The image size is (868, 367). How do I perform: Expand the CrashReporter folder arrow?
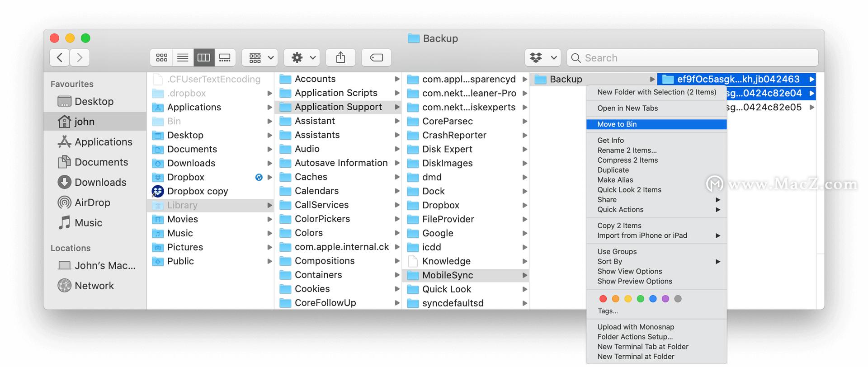click(524, 135)
